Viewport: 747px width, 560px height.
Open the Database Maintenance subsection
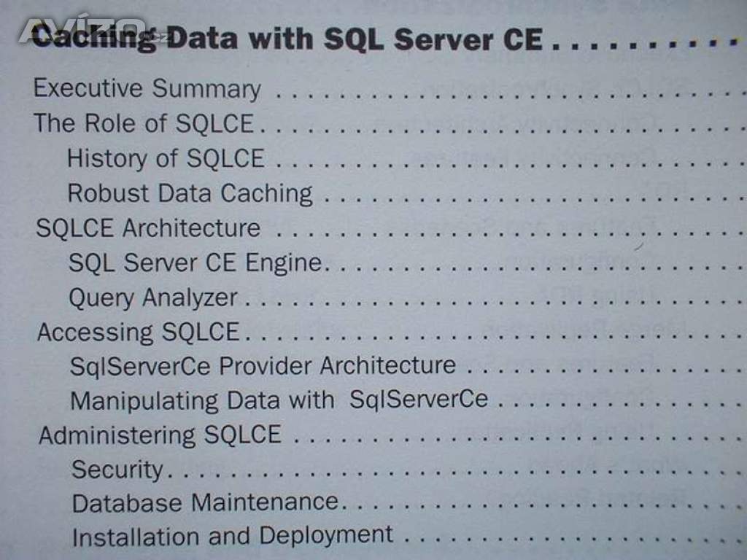tap(205, 502)
